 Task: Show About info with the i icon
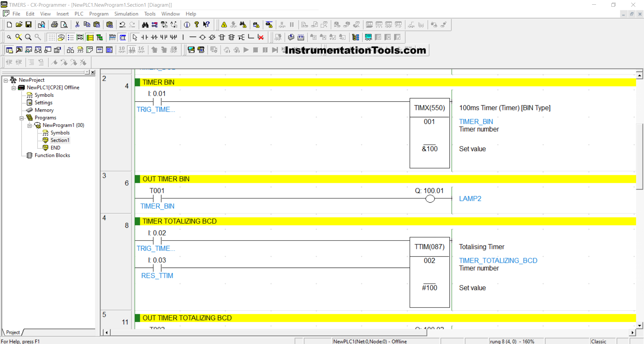tap(187, 25)
